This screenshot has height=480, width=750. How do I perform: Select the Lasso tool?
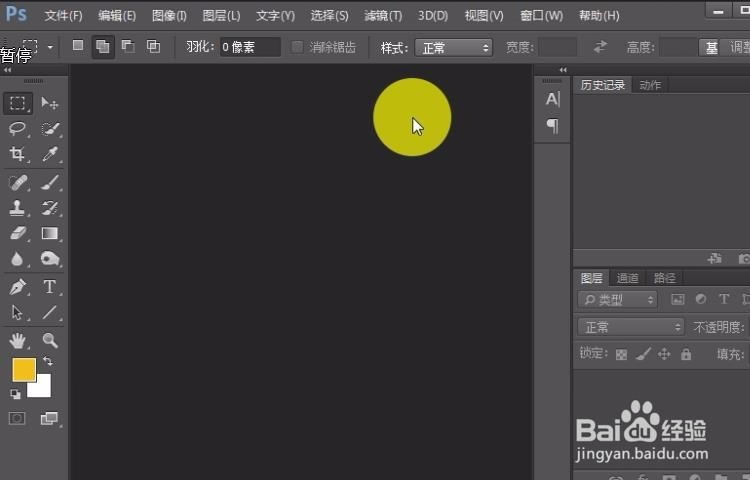pyautogui.click(x=18, y=129)
